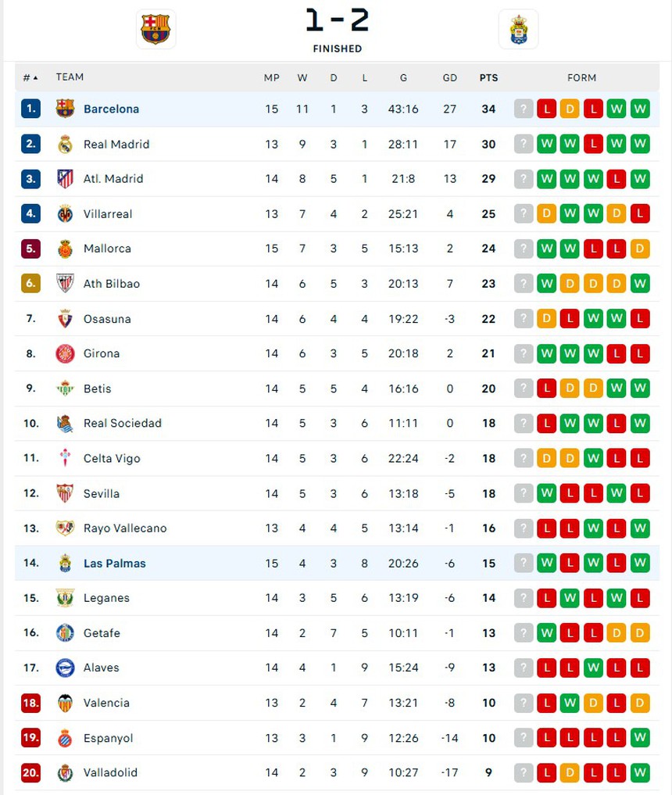672x795 pixels.
Task: Click Real Madrid's crest in the table
Action: pos(66,144)
